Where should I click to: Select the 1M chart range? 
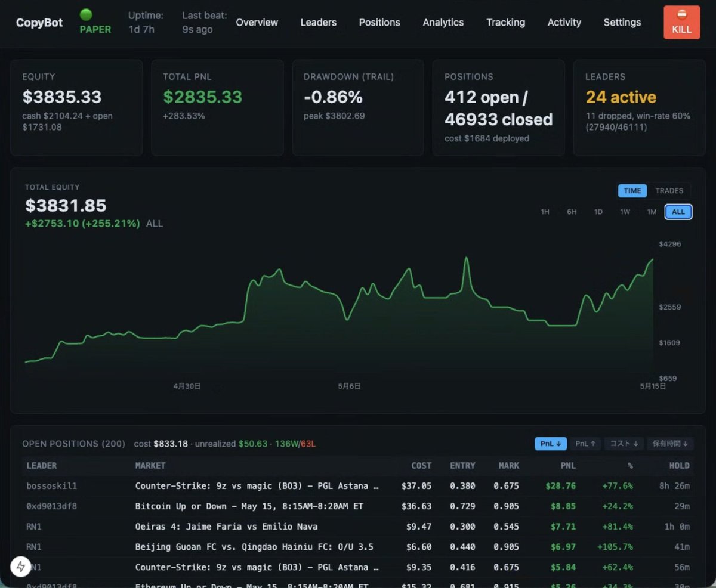[652, 212]
